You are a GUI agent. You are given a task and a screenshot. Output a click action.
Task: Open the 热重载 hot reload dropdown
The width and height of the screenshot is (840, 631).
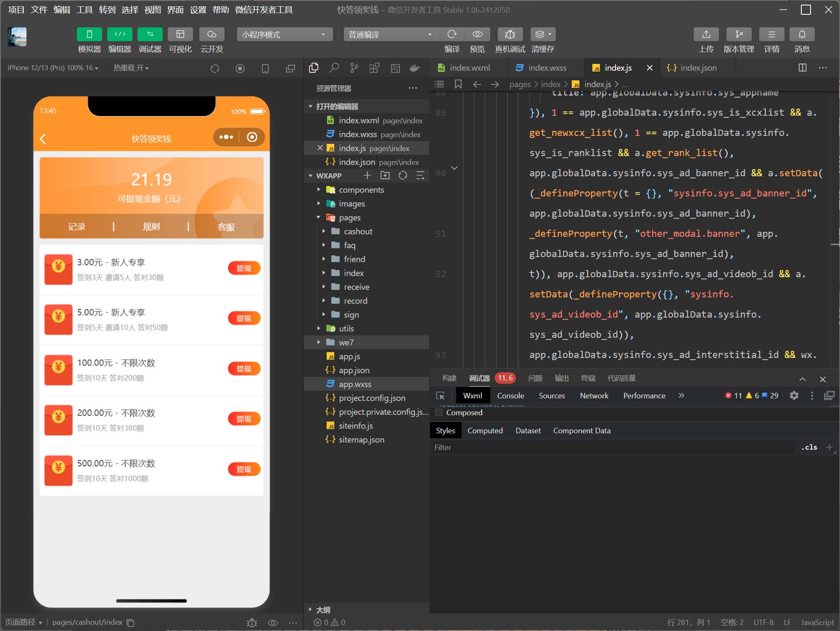point(131,68)
